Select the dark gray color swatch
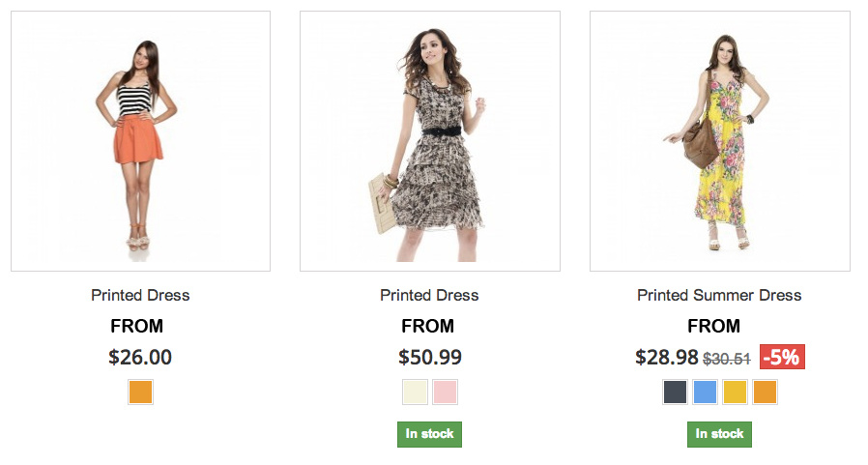The width and height of the screenshot is (868, 465). click(676, 392)
